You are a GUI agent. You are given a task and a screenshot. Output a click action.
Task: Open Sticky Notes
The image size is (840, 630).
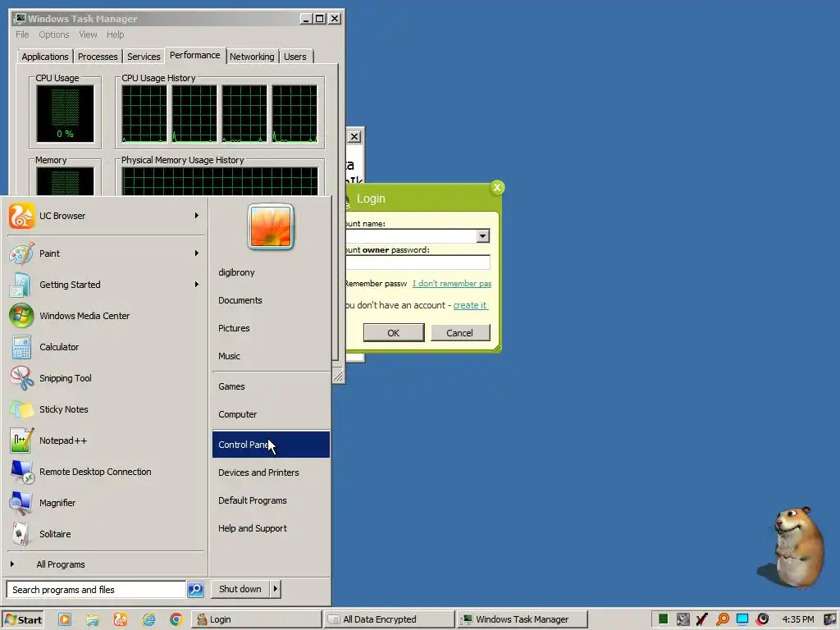point(106,409)
